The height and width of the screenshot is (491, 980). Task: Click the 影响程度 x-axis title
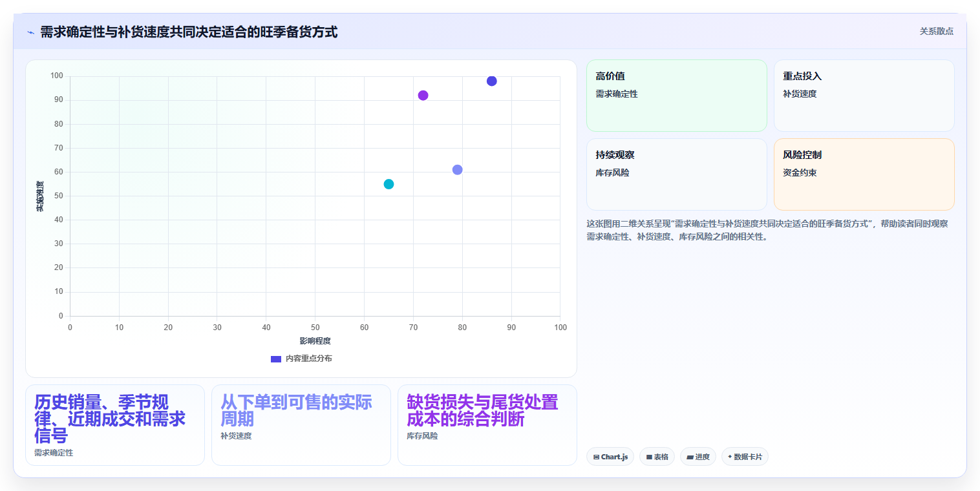tap(315, 340)
